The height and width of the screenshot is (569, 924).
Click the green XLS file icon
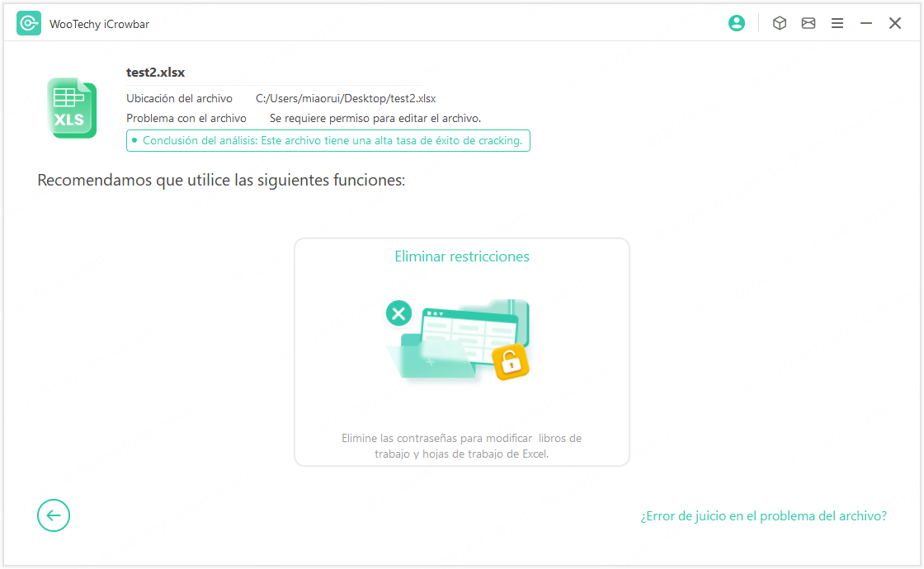tap(72, 108)
